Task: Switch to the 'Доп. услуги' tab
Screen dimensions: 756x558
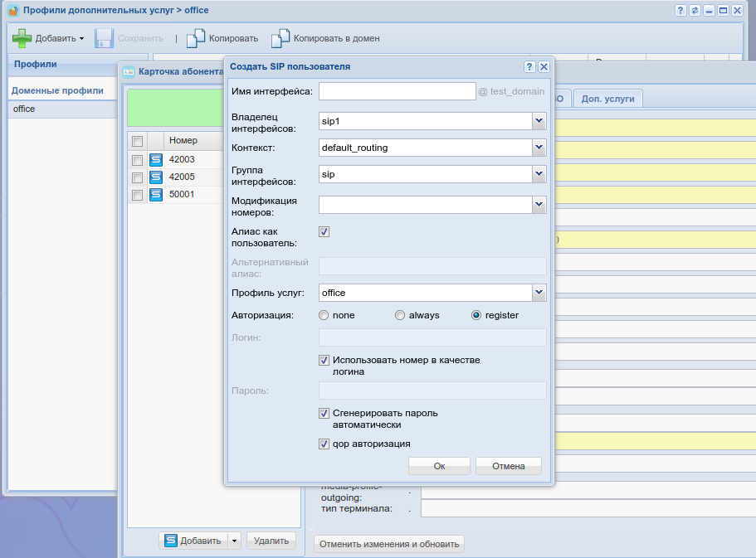Action: (x=607, y=99)
